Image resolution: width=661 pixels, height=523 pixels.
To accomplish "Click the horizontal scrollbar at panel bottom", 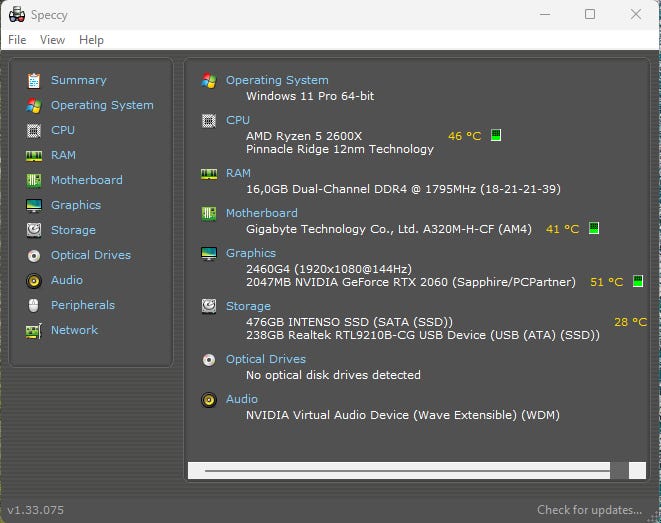I will coord(406,469).
